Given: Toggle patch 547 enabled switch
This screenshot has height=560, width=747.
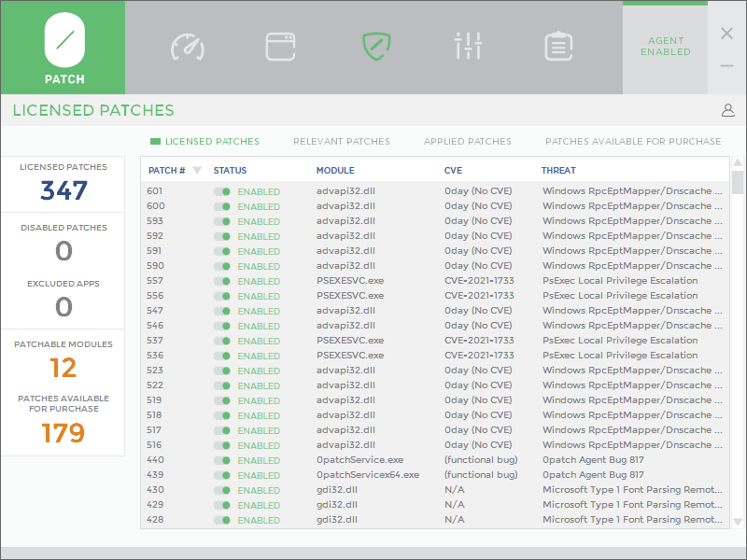Looking at the screenshot, I should [x=222, y=311].
